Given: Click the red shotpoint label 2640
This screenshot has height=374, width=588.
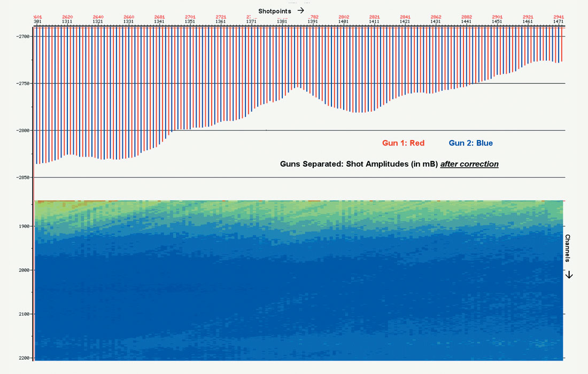Looking at the screenshot, I should coord(98,17).
